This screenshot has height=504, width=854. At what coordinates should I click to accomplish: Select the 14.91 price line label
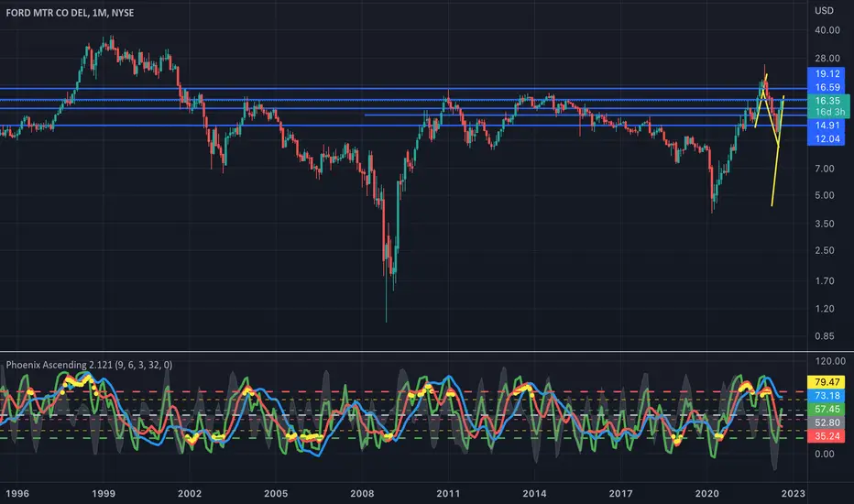tap(827, 126)
